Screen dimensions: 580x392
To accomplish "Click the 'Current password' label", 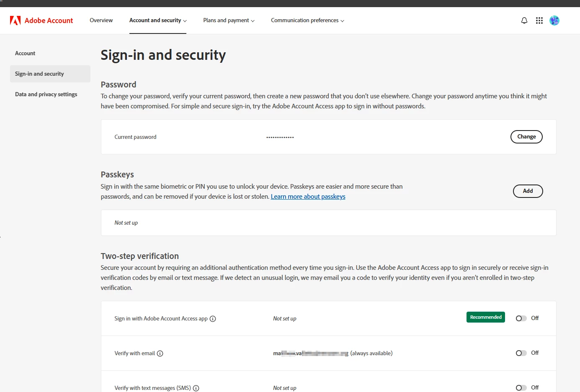I will 135,137.
